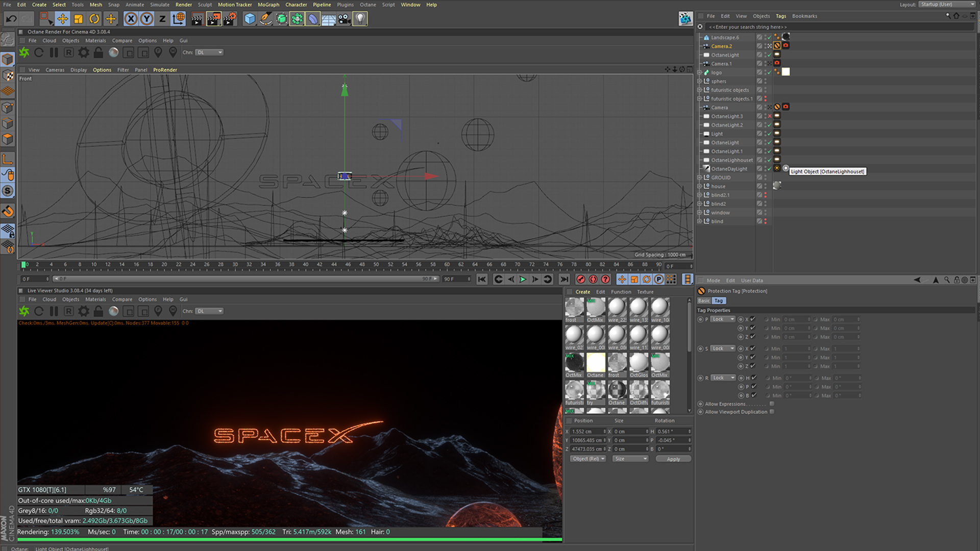Click the Protection tag on Camera.2
980x551 pixels.
pyautogui.click(x=777, y=45)
